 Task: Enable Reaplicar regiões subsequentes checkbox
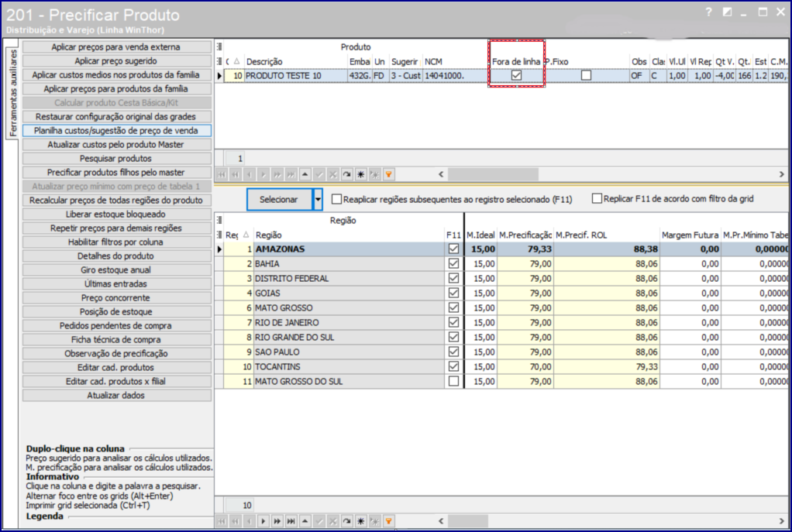(x=336, y=199)
